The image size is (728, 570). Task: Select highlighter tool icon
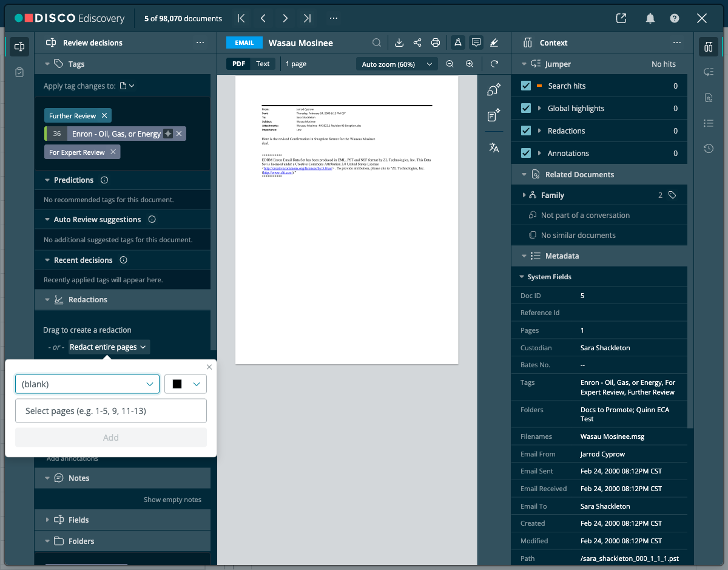pyautogui.click(x=494, y=42)
